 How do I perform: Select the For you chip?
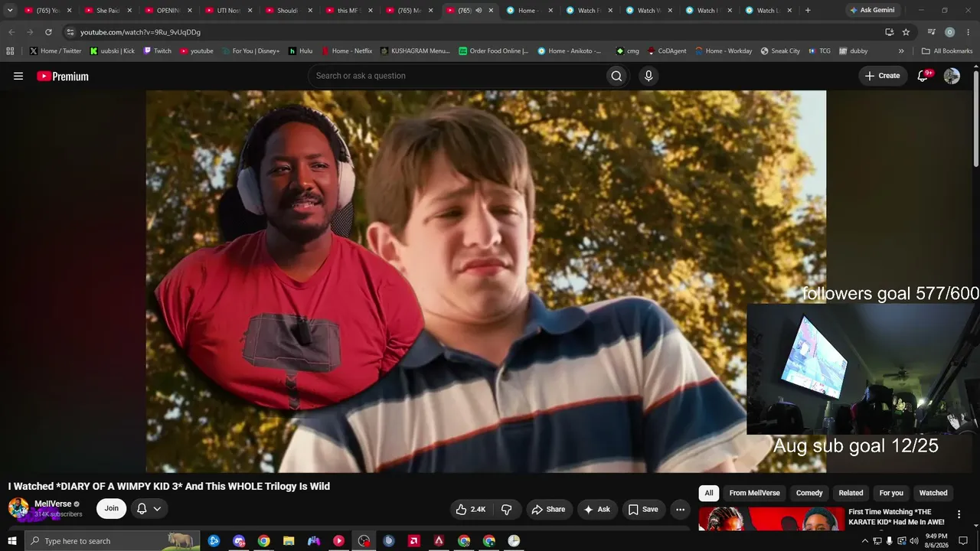tap(891, 493)
